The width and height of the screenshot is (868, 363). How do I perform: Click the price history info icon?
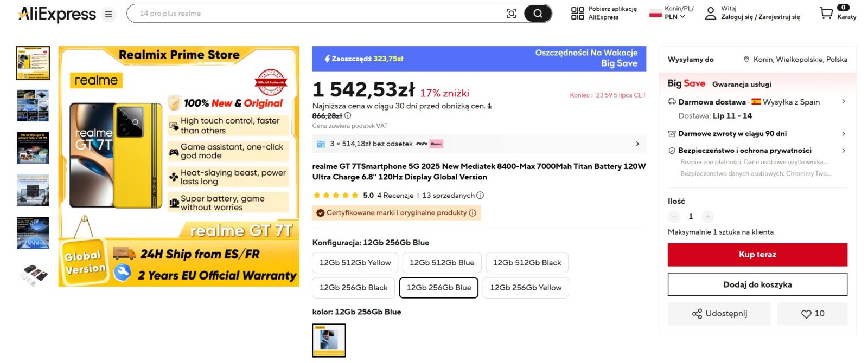(348, 115)
